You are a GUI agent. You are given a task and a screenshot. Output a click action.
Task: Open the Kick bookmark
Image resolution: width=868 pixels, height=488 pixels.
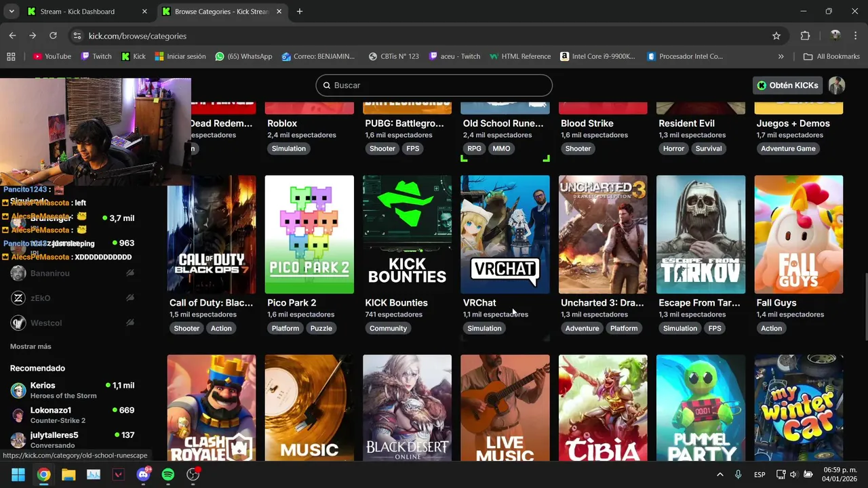pos(133,56)
